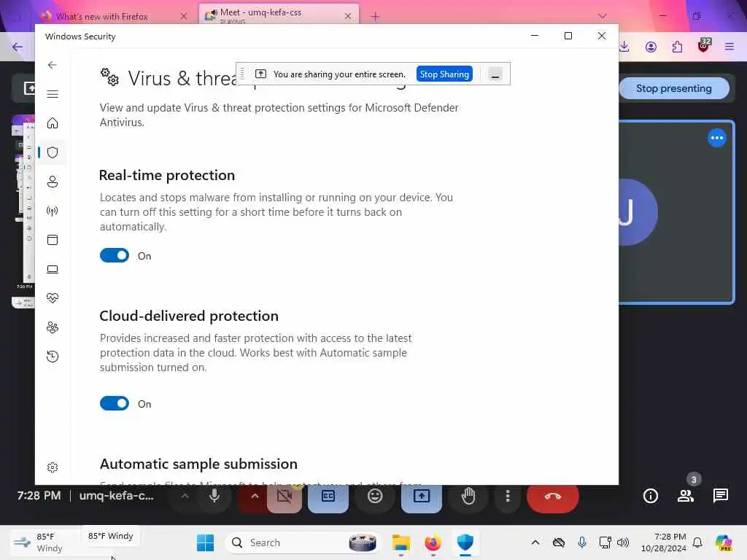Go back in Windows Security
Screen dimensions: 747x560
53,65
